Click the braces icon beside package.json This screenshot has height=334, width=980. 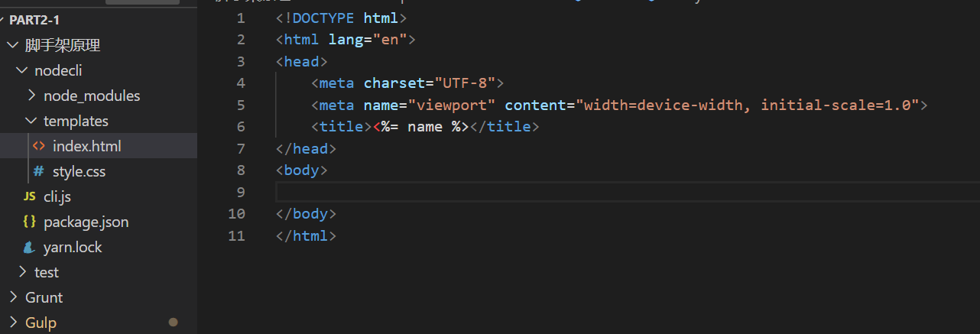[x=29, y=222]
